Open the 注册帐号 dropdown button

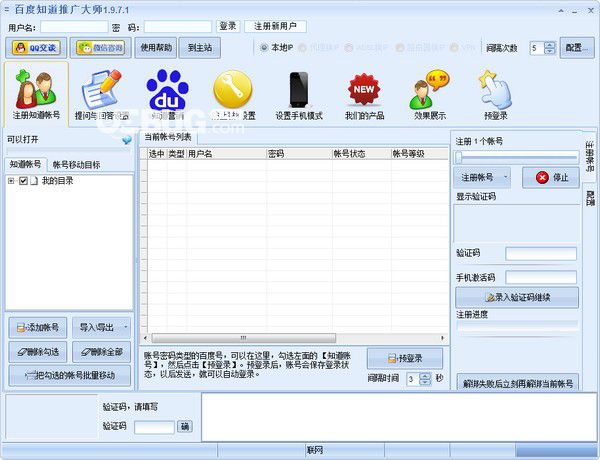(x=482, y=178)
